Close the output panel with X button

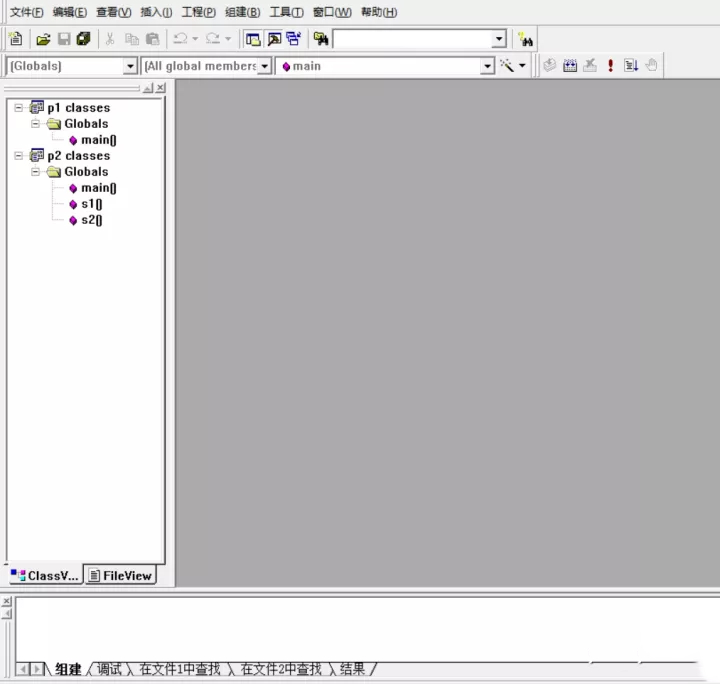click(6, 601)
